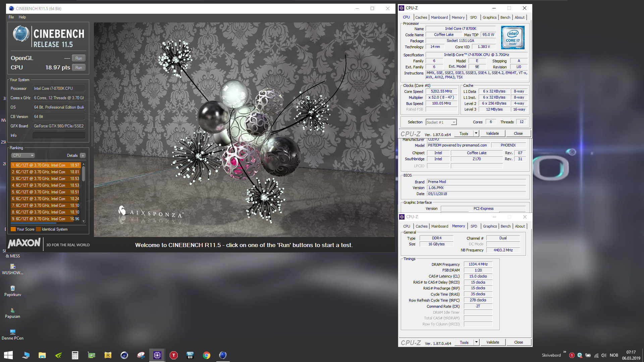
Task: Open Tools dropdown arrow in upper CPU-Z
Action: [x=476, y=133]
